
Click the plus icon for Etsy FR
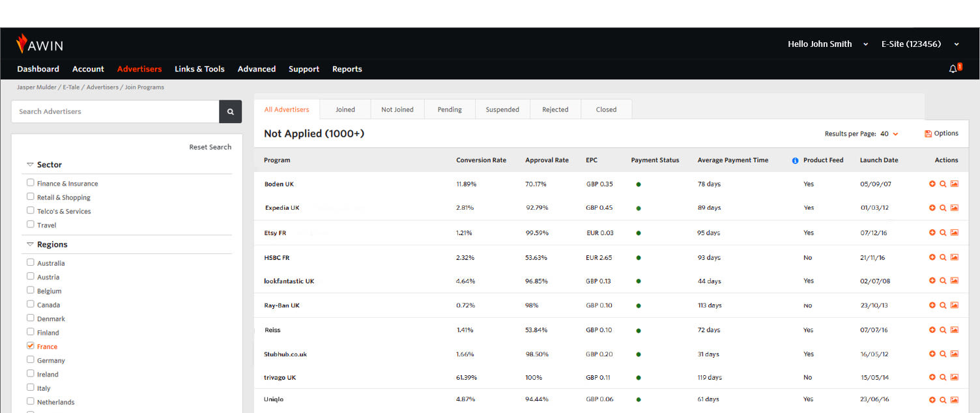932,233
